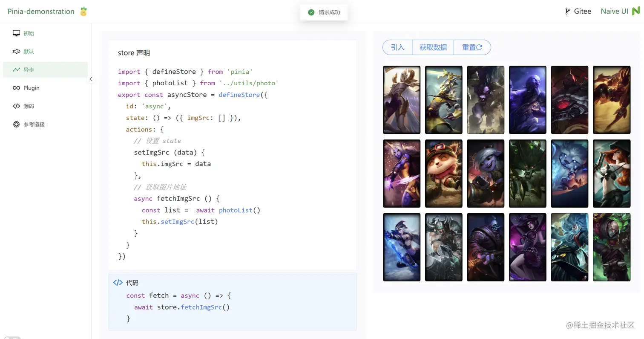
Task: Click the 'state: () => ({ imgSrc: [] }),' line
Action: point(184,118)
